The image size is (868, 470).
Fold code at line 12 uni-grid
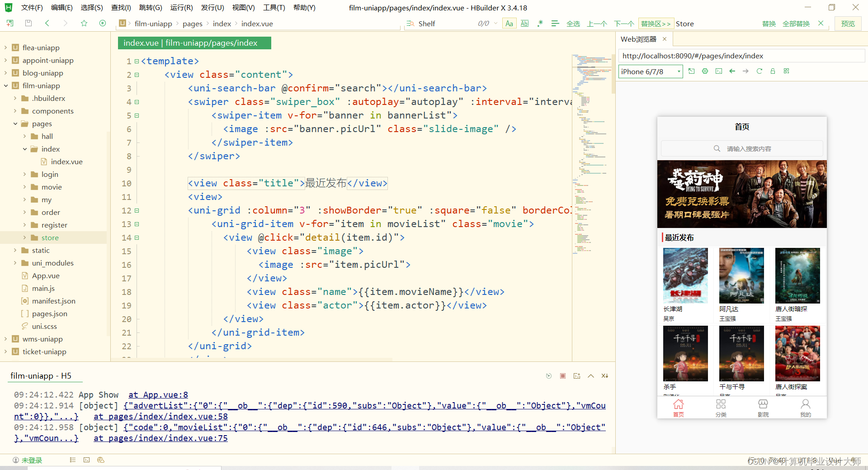[x=137, y=210]
